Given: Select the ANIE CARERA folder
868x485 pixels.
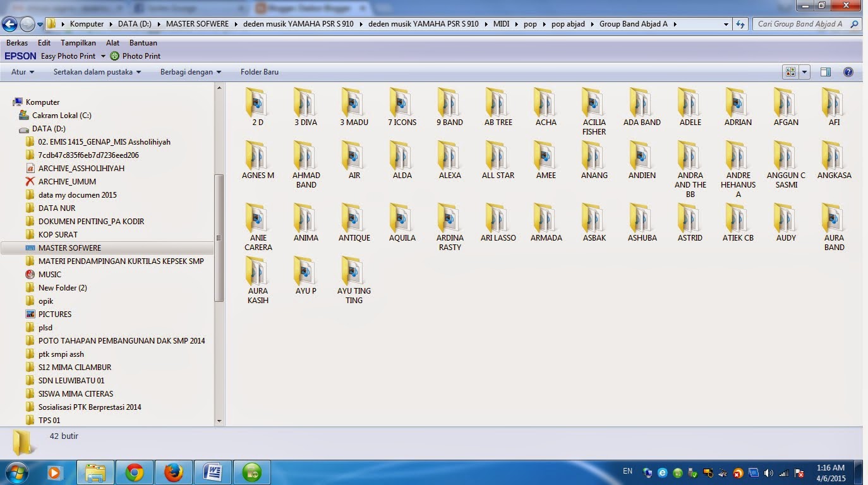Looking at the screenshot, I should pos(258,227).
